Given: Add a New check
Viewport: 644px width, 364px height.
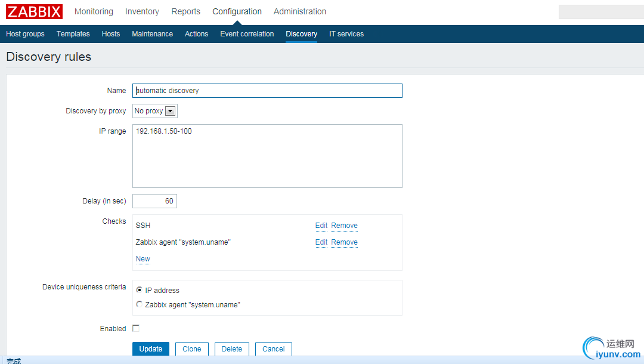Looking at the screenshot, I should (143, 259).
